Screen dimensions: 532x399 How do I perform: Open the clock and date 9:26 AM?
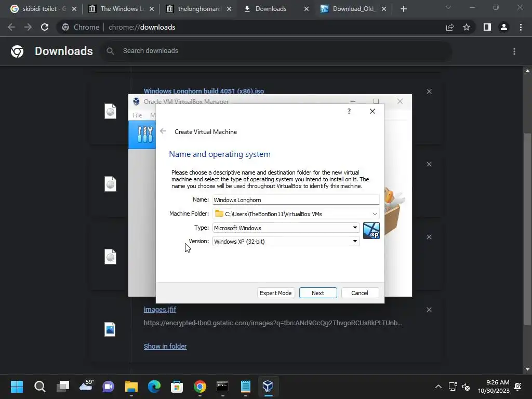coord(494,387)
